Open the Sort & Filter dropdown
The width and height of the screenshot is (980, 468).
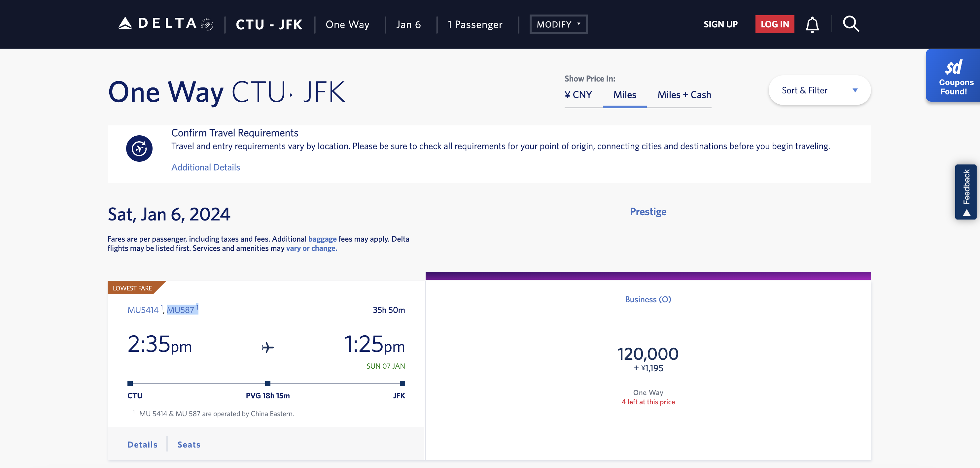(x=820, y=90)
